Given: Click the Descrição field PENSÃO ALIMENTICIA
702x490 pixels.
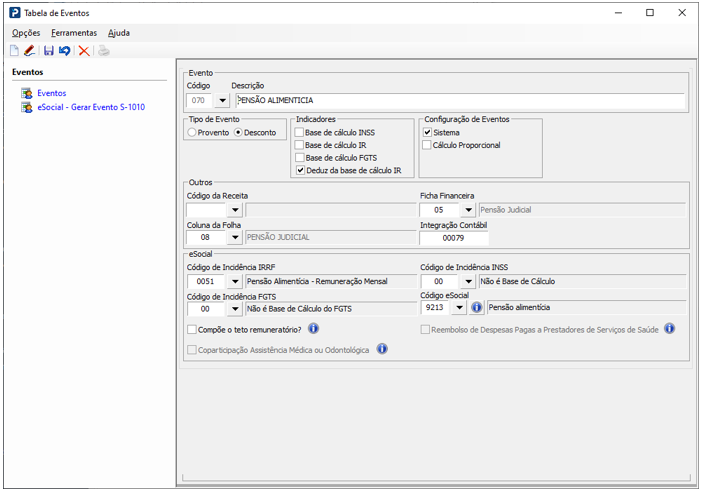Looking at the screenshot, I should coord(460,100).
